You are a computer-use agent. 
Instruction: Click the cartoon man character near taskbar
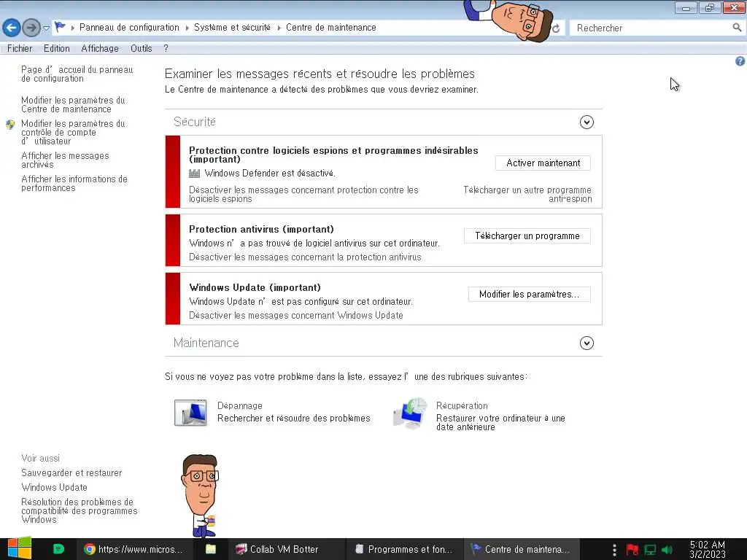click(200, 496)
